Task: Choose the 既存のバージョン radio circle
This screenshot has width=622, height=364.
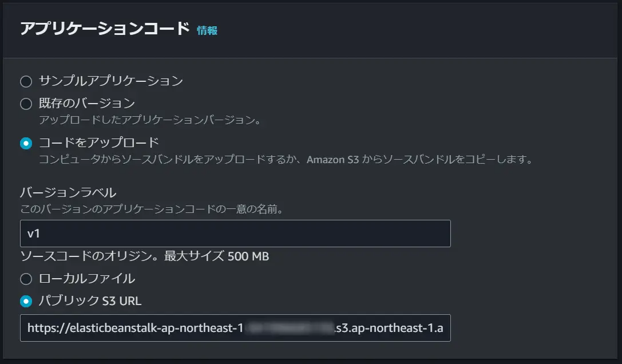Action: click(26, 104)
